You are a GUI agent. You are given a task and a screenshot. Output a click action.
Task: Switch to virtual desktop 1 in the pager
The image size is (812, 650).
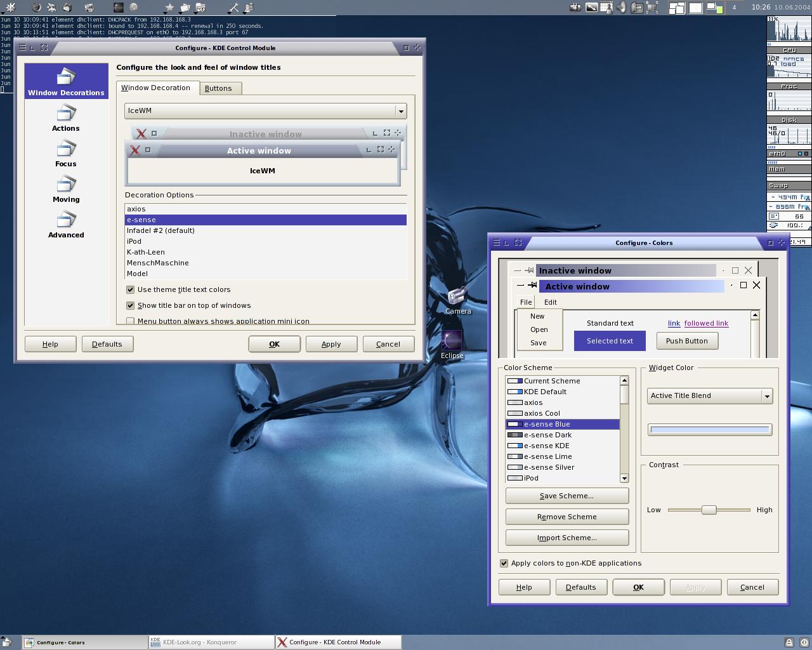677,8
